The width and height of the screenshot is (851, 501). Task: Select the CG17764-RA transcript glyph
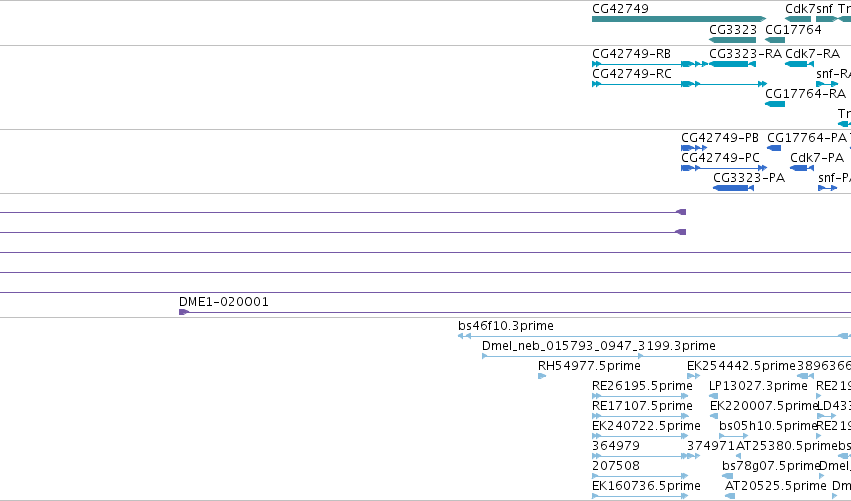coord(775,104)
